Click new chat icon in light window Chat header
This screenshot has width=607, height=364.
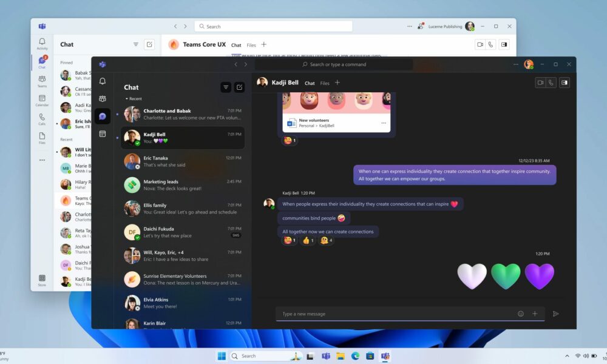click(x=149, y=44)
